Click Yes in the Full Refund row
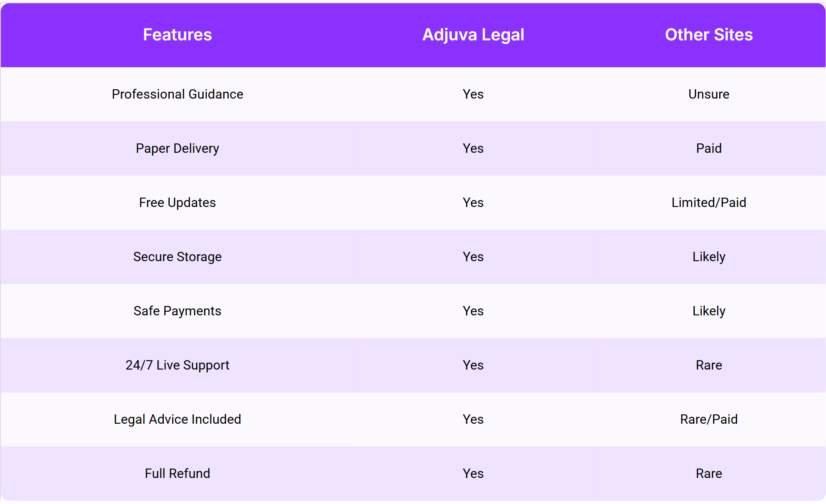The width and height of the screenshot is (826, 504). (473, 473)
